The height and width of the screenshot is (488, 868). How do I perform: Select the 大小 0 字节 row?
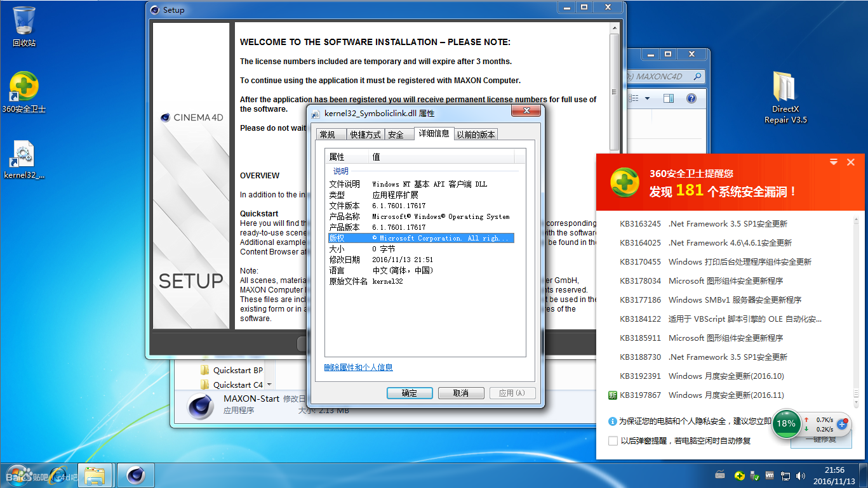[x=420, y=249]
